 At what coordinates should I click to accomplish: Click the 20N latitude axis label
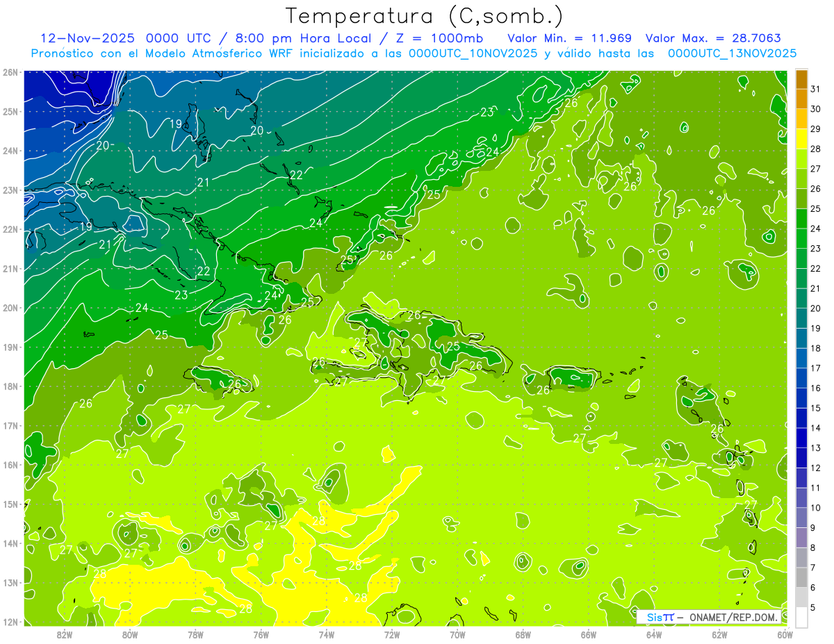(10, 308)
